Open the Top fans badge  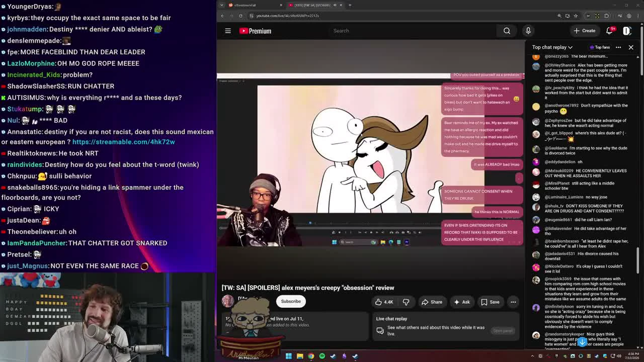tap(600, 47)
